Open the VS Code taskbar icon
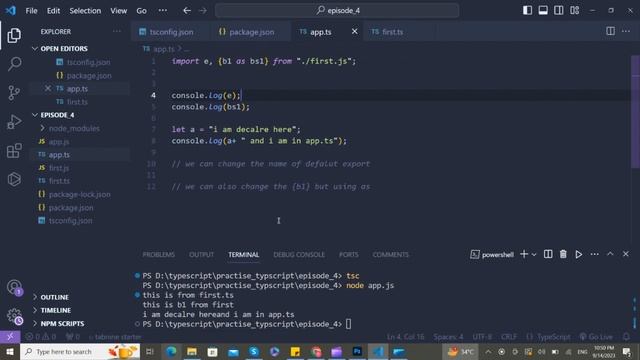The width and height of the screenshot is (640, 360). pos(378,351)
